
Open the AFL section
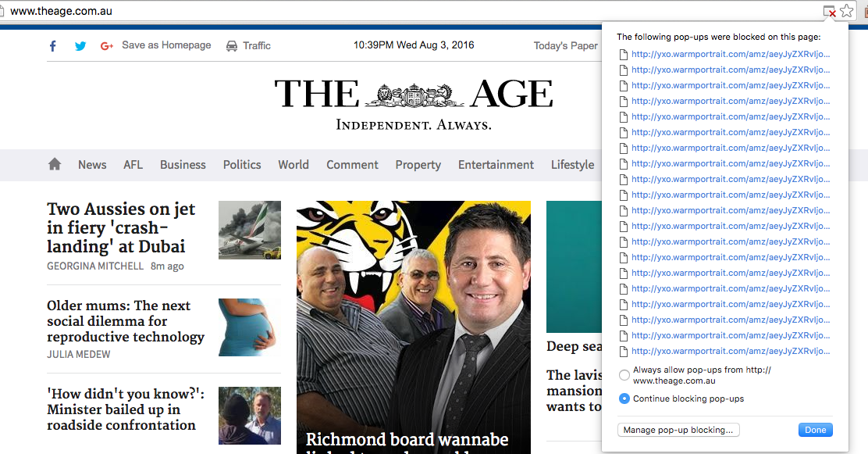coord(133,165)
